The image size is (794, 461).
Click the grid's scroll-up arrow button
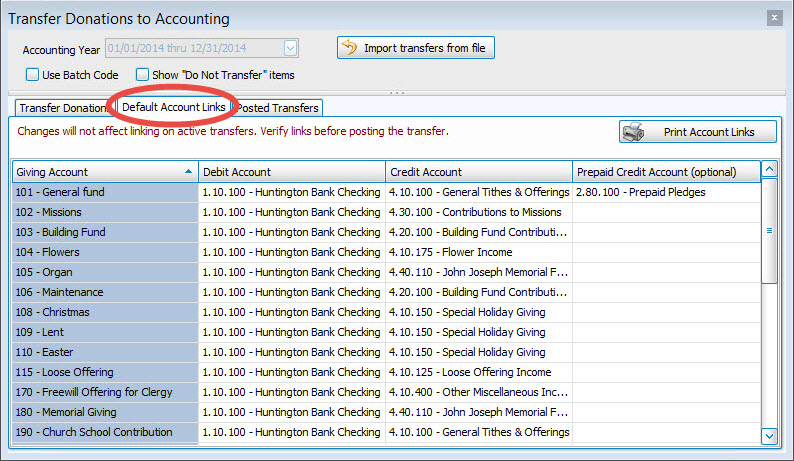tap(768, 170)
